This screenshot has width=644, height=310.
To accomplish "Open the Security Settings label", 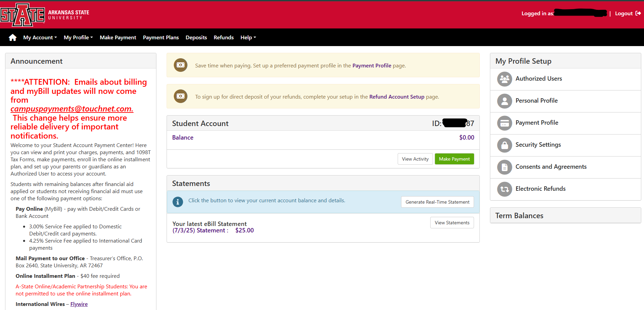I will (538, 145).
